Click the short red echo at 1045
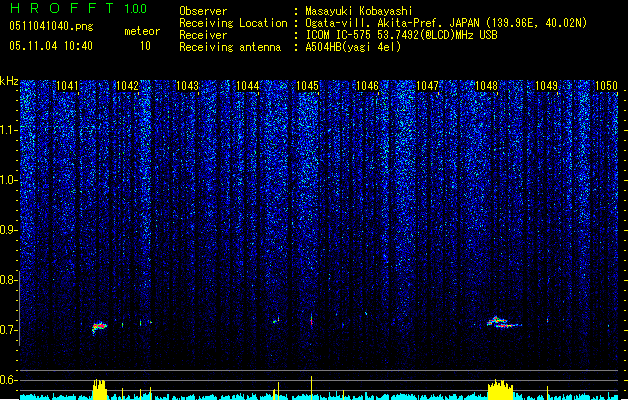 pyautogui.click(x=311, y=320)
